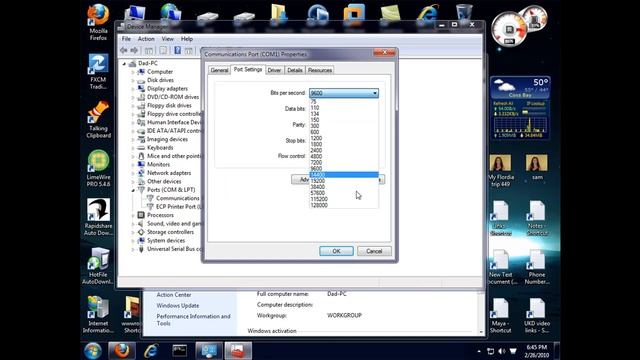
Task: Select 57600 baud rate option
Action: pyautogui.click(x=344, y=193)
